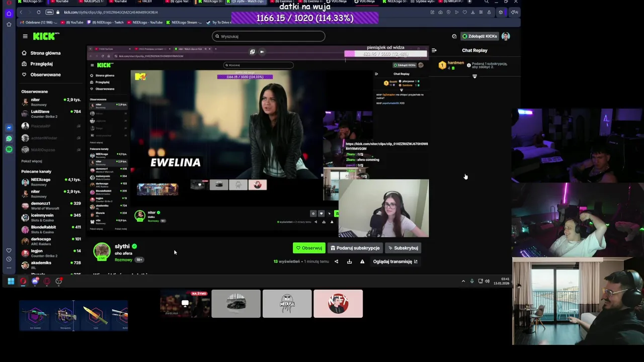The width and height of the screenshot is (644, 362).
Task: Open slythi live avatar
Action: point(102,251)
